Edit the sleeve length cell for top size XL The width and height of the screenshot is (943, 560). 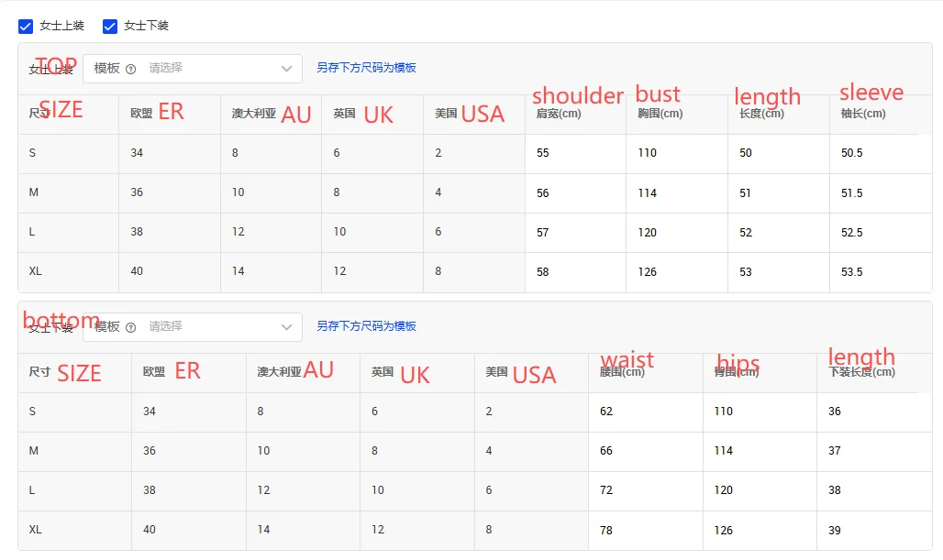point(880,272)
